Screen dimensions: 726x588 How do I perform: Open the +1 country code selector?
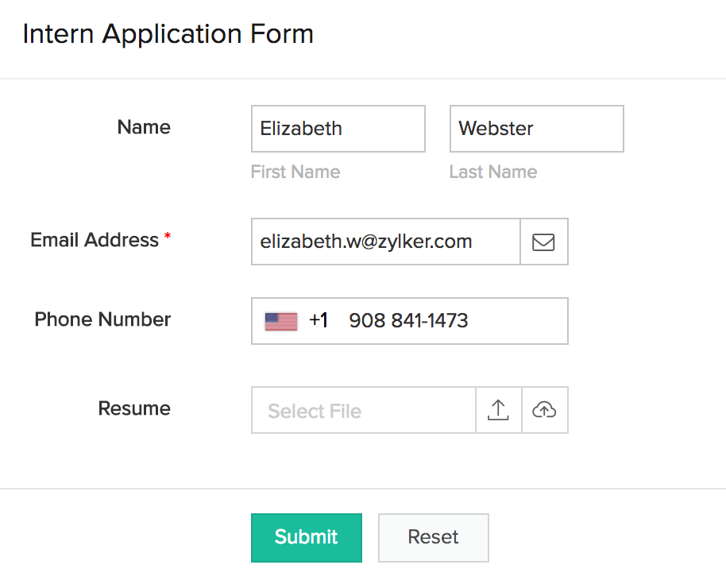pos(319,321)
